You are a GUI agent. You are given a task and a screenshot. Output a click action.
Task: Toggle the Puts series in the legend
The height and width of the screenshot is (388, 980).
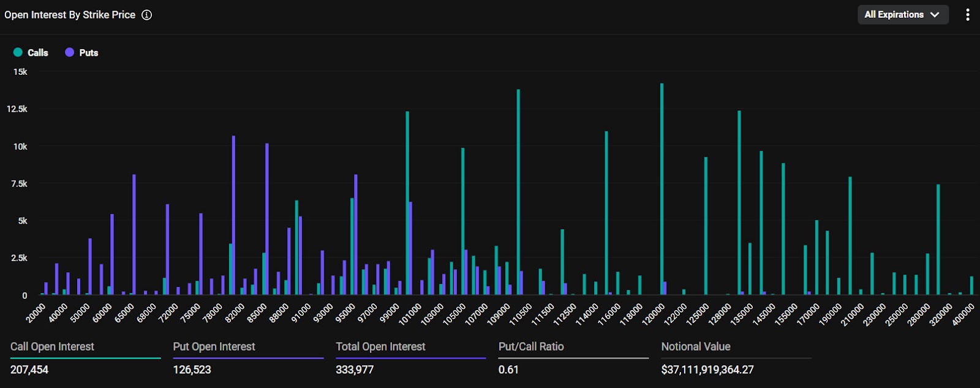click(81, 53)
